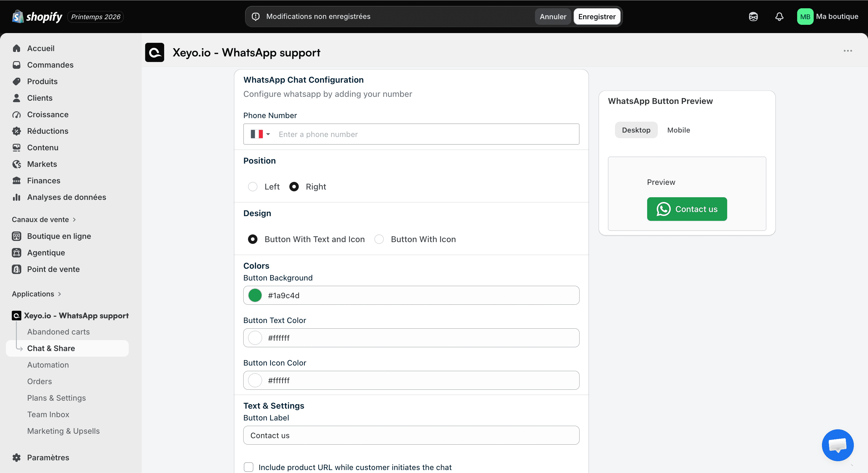
Task: Click the Button Icon Color swatch
Action: pyautogui.click(x=255, y=380)
